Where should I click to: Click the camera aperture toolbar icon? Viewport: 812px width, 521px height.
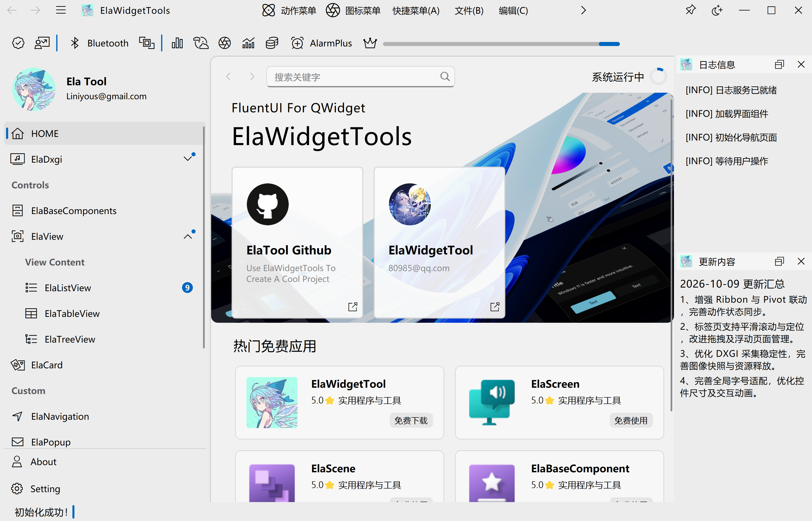pos(224,43)
